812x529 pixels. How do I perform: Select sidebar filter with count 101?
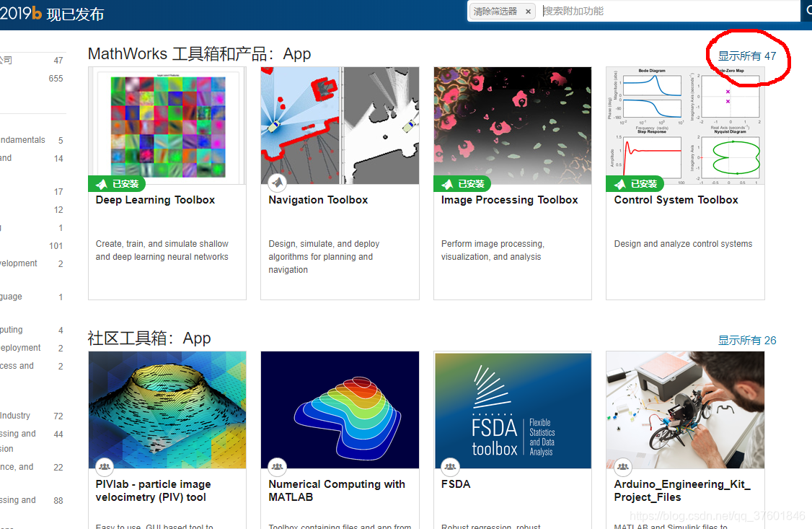32,245
